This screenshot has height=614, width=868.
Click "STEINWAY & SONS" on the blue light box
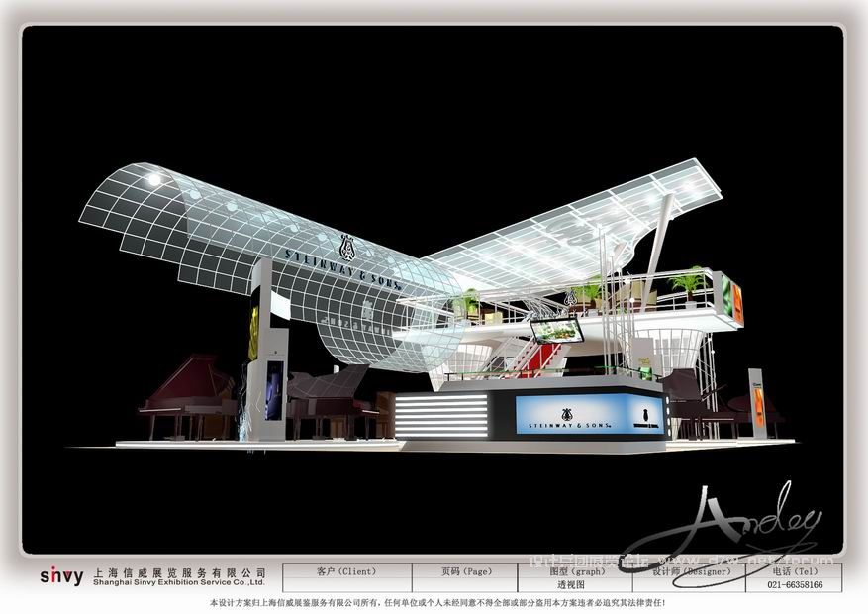click(x=570, y=425)
